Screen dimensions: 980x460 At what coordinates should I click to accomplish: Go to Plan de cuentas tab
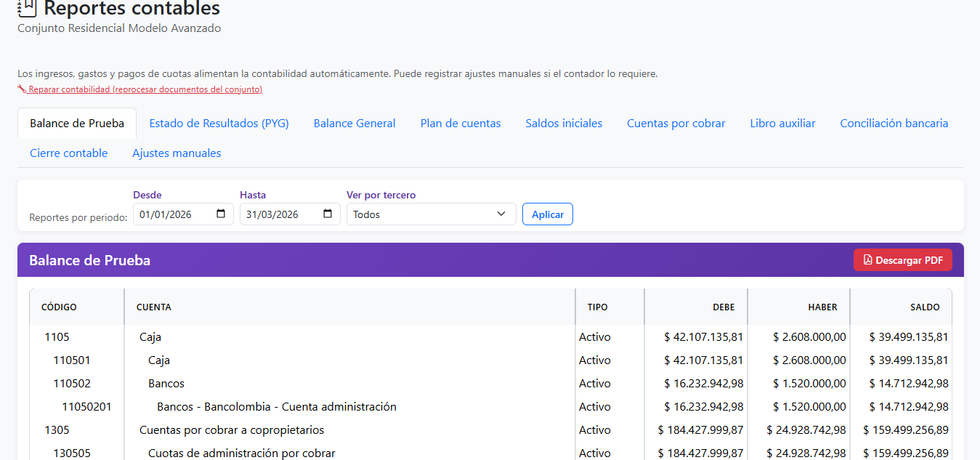pyautogui.click(x=461, y=124)
